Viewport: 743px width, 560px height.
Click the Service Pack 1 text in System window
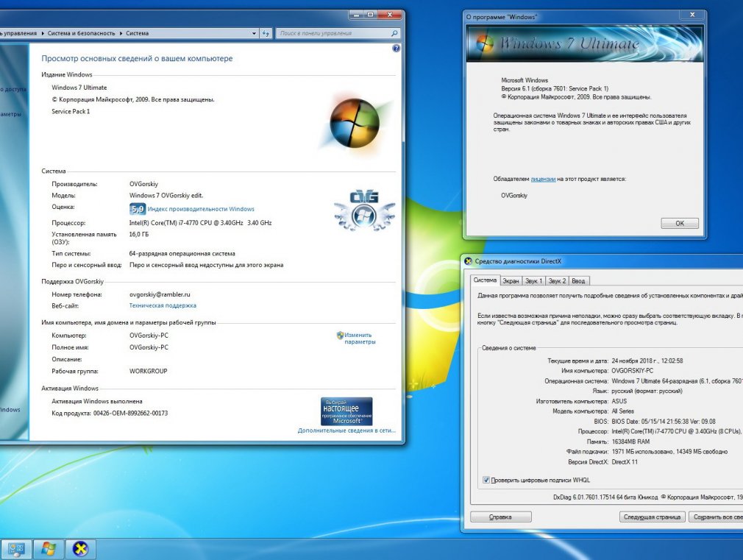71,111
